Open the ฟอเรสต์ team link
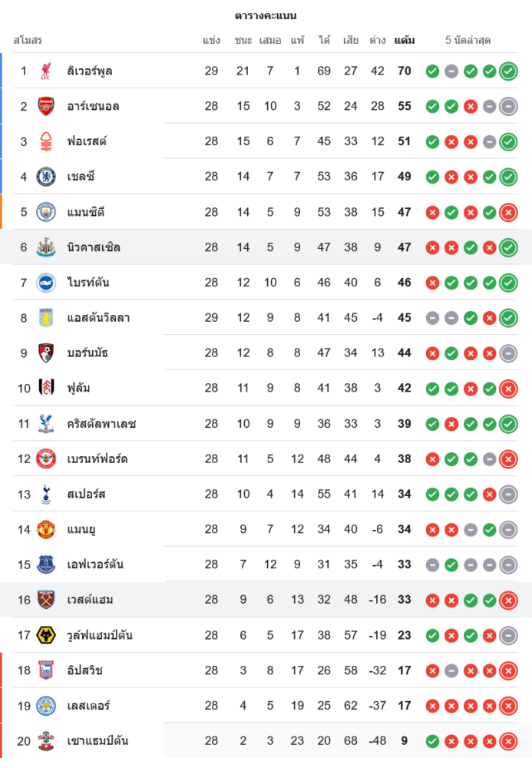This screenshot has height=768, width=532. point(87,141)
